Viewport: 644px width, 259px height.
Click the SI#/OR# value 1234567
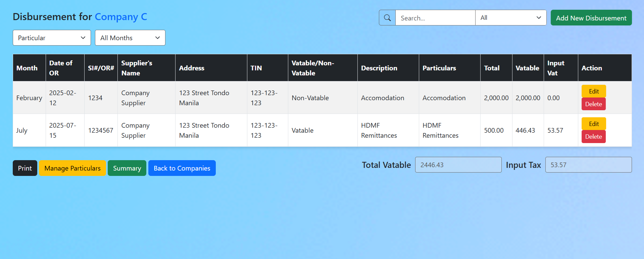(101, 130)
